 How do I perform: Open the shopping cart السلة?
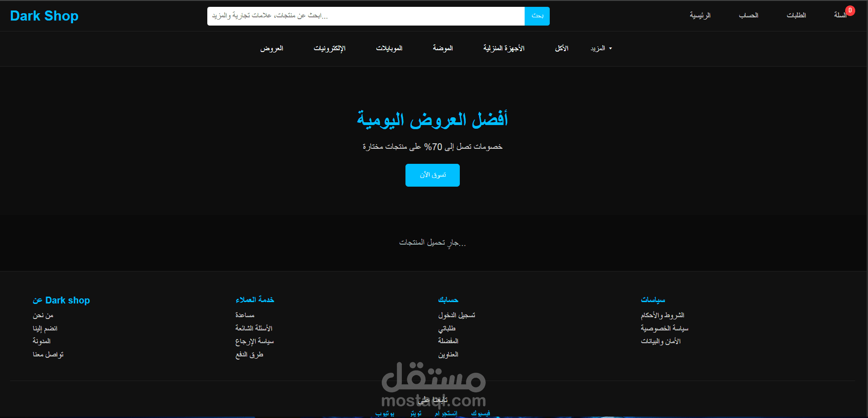840,15
